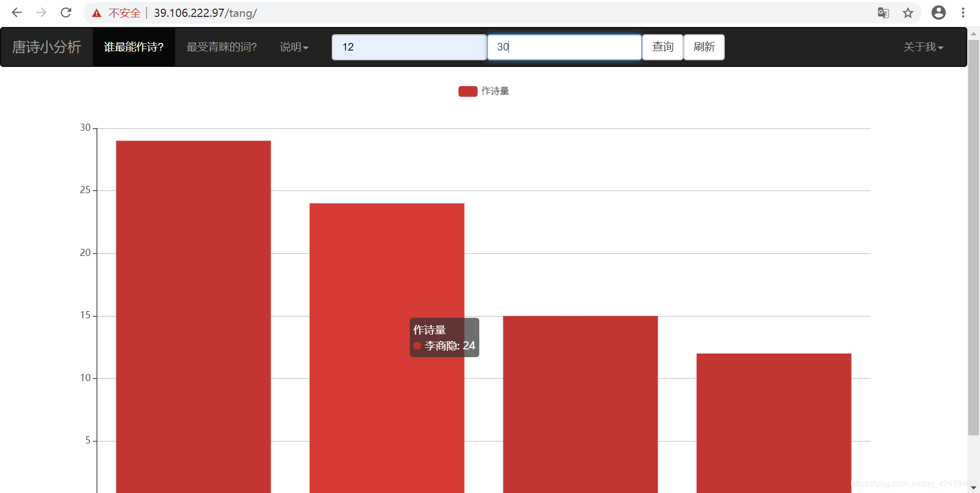This screenshot has height=493, width=980.
Task: Click the not secure warning icon
Action: coord(96,13)
